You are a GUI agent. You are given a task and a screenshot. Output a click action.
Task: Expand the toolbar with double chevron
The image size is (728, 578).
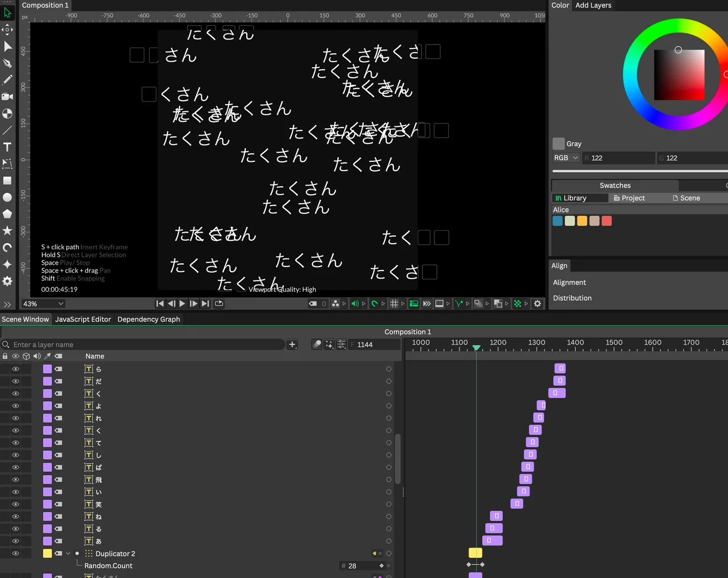[7, 304]
